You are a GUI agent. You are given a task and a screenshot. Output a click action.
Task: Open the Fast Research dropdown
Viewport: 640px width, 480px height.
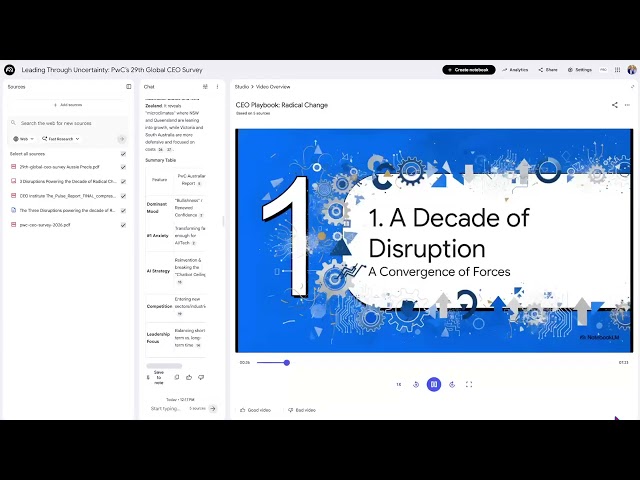[60, 139]
